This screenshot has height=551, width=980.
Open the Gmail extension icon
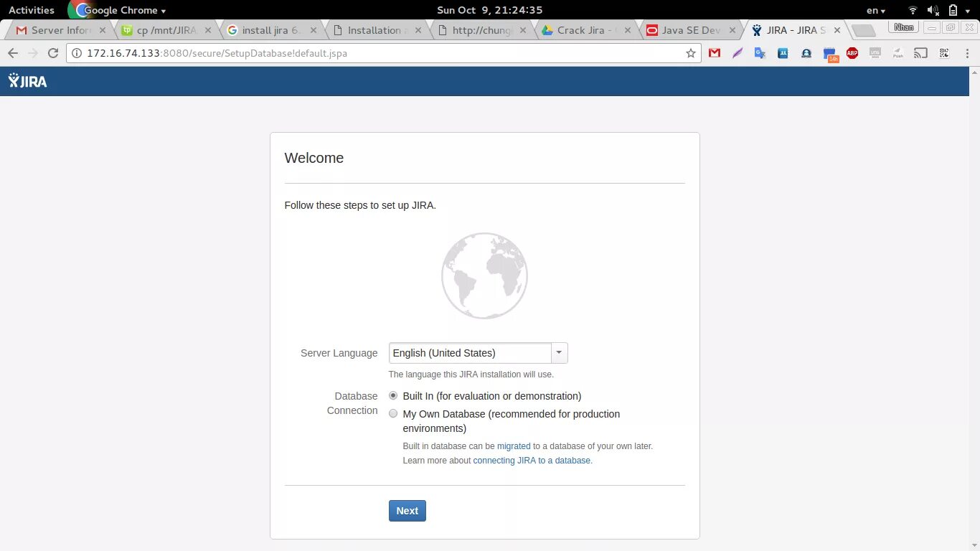[714, 53]
